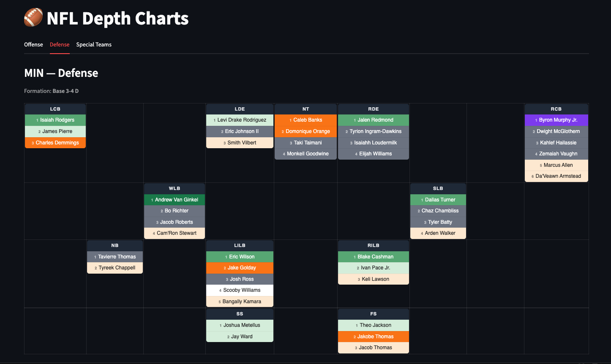Select Keli Lawson's row
The width and height of the screenshot is (611, 364).
click(x=374, y=279)
